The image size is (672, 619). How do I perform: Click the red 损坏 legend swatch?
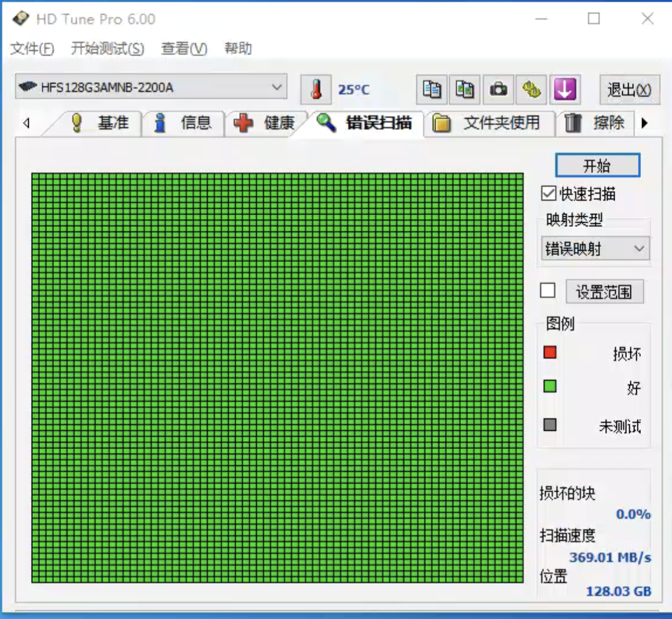(550, 352)
